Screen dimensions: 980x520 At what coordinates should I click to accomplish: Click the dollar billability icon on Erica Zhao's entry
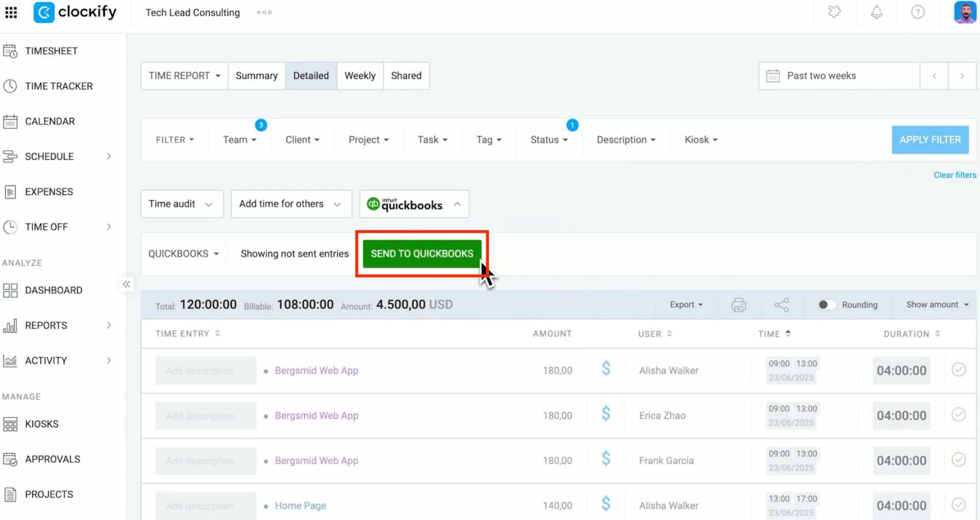coord(606,413)
